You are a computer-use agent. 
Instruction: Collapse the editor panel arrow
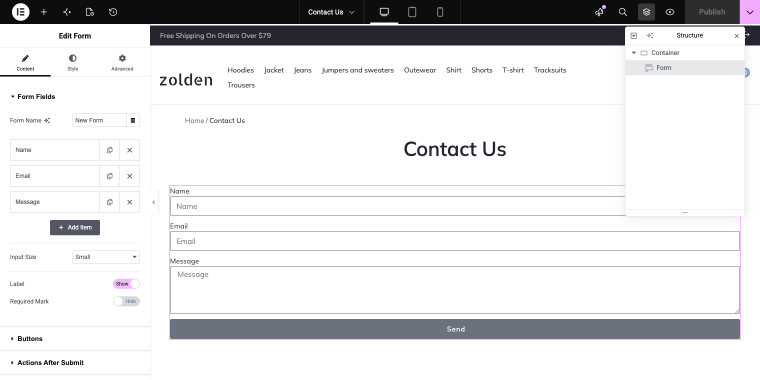click(154, 202)
